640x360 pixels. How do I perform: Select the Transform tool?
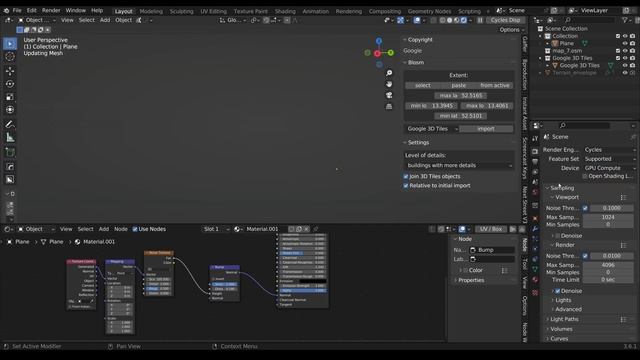point(10,109)
